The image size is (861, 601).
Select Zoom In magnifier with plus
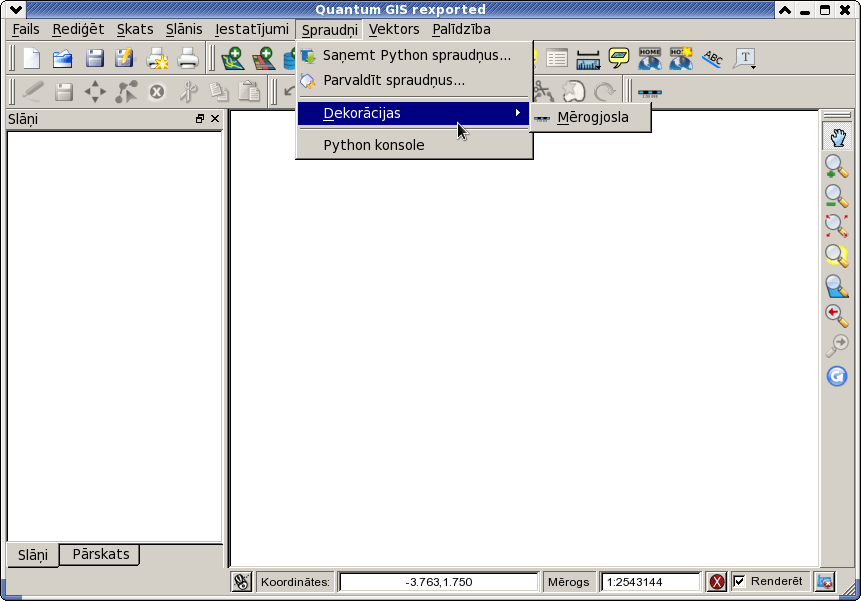click(837, 167)
